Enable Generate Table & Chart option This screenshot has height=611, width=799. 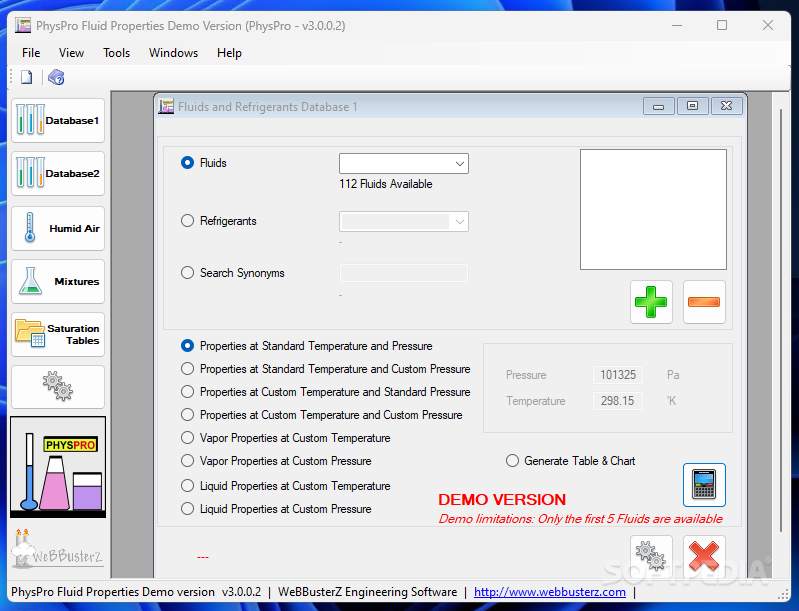click(512, 461)
